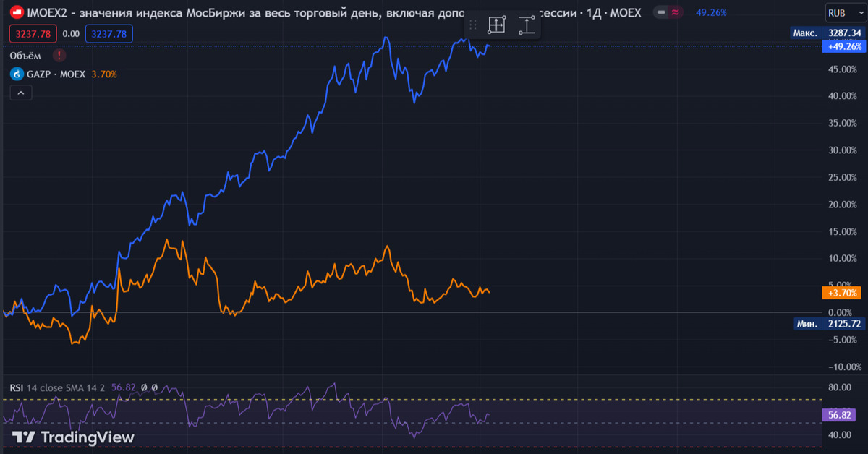Click the IMOEX2 red symbol logo

coord(15,12)
